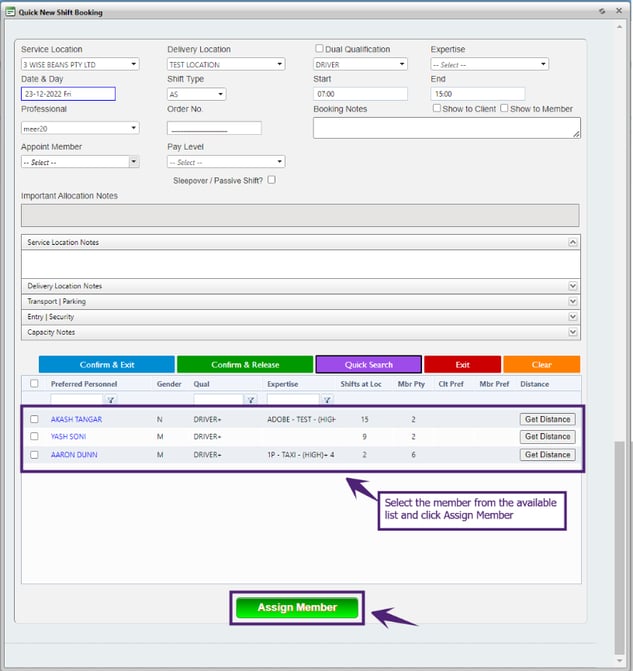633x671 pixels.
Task: Click Get Distance for Yash Soni
Action: [547, 437]
